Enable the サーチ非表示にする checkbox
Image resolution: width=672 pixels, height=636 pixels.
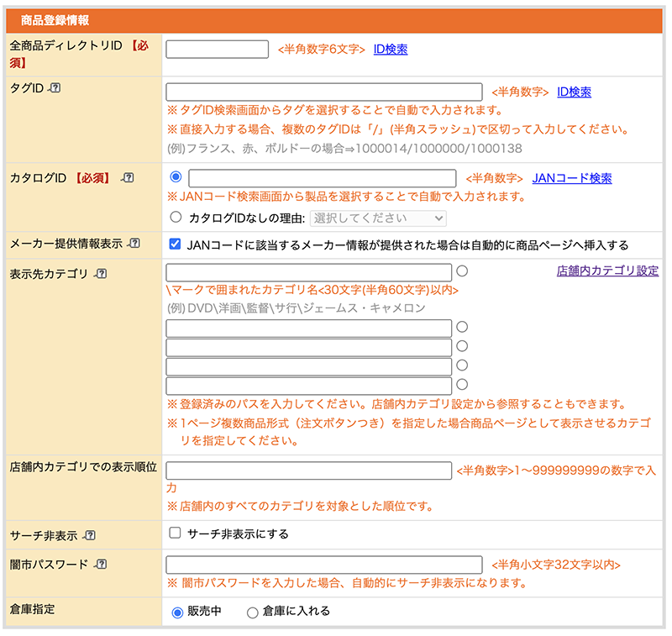click(176, 533)
